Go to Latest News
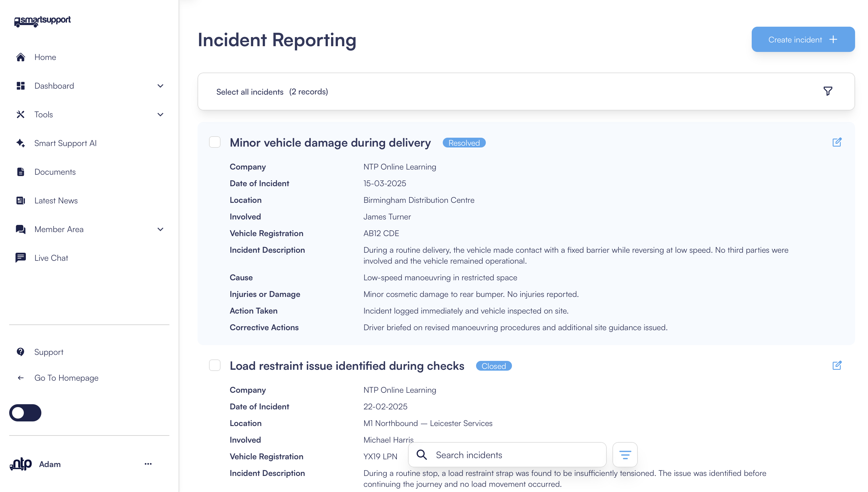 (x=56, y=201)
